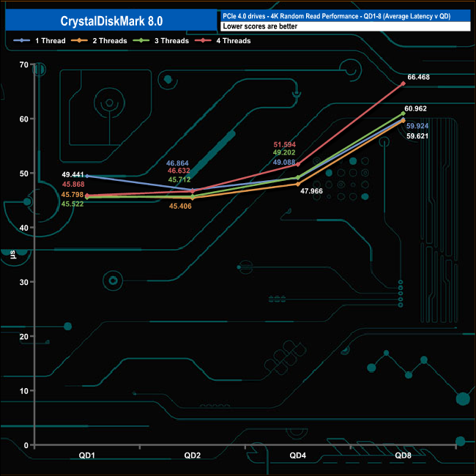Click the 50 tick label on the y-axis
The width and height of the screenshot is (476, 476).
pos(23,174)
